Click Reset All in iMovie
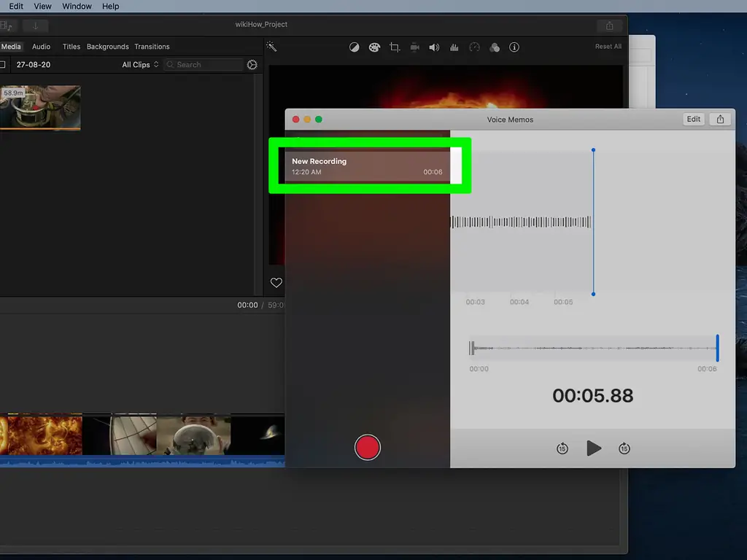The image size is (747, 560). (608, 46)
